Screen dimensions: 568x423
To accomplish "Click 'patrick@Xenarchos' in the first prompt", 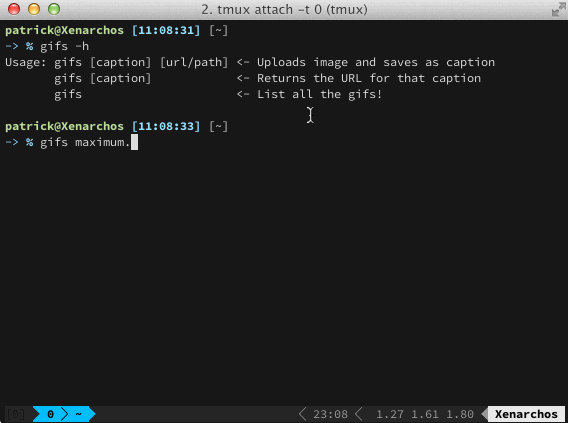I will click(64, 30).
